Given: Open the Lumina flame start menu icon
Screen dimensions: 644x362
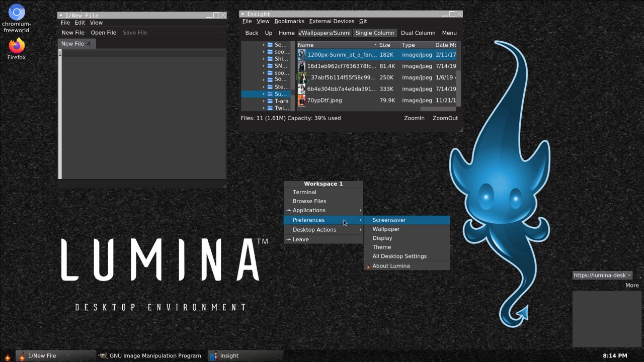Looking at the screenshot, I should 8,356.
